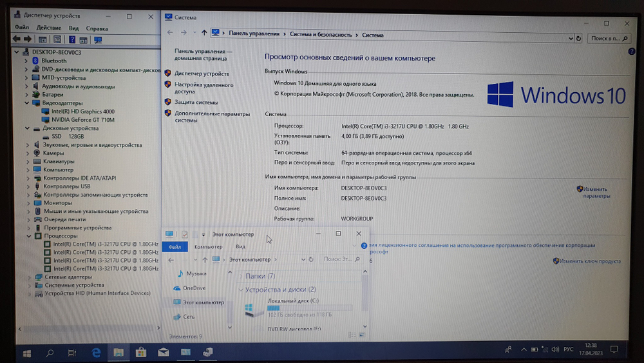
Task: Click Back arrow in Device Manager toolbar
Action: click(x=17, y=39)
